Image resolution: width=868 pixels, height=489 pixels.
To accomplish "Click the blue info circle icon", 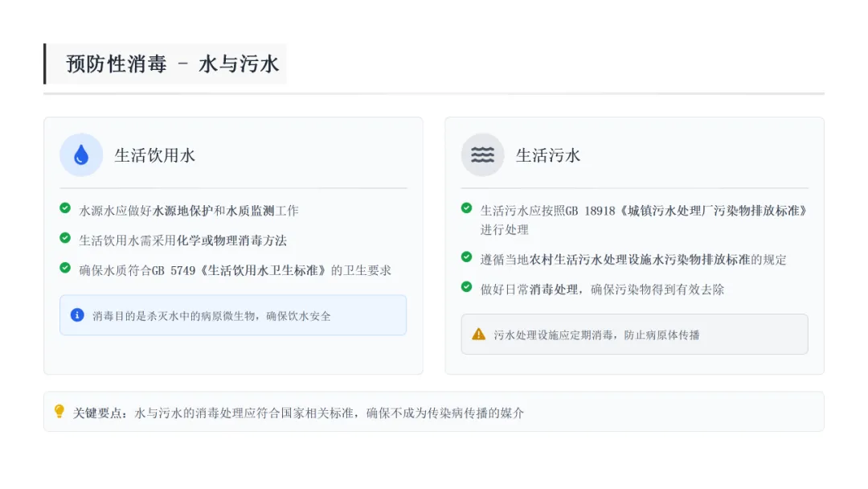I will coord(77,315).
